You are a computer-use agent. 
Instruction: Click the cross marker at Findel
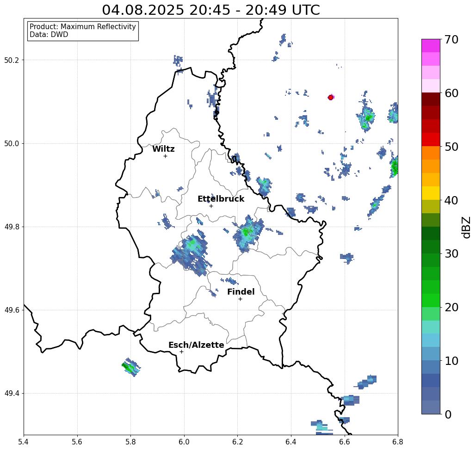pos(240,299)
